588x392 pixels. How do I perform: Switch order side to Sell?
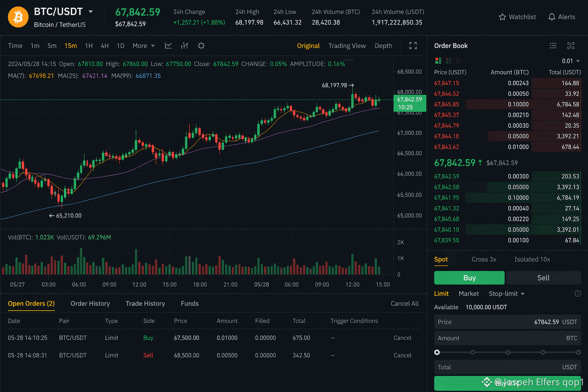coord(543,278)
